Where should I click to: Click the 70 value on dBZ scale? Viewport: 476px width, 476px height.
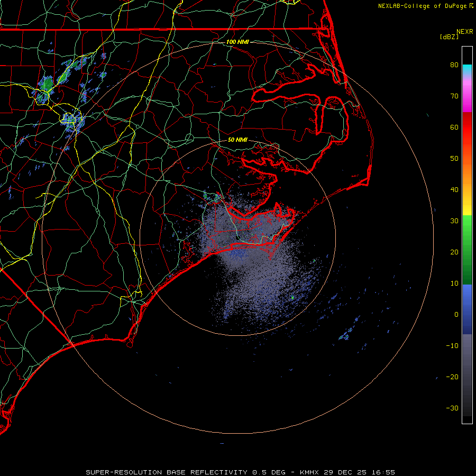pos(454,96)
